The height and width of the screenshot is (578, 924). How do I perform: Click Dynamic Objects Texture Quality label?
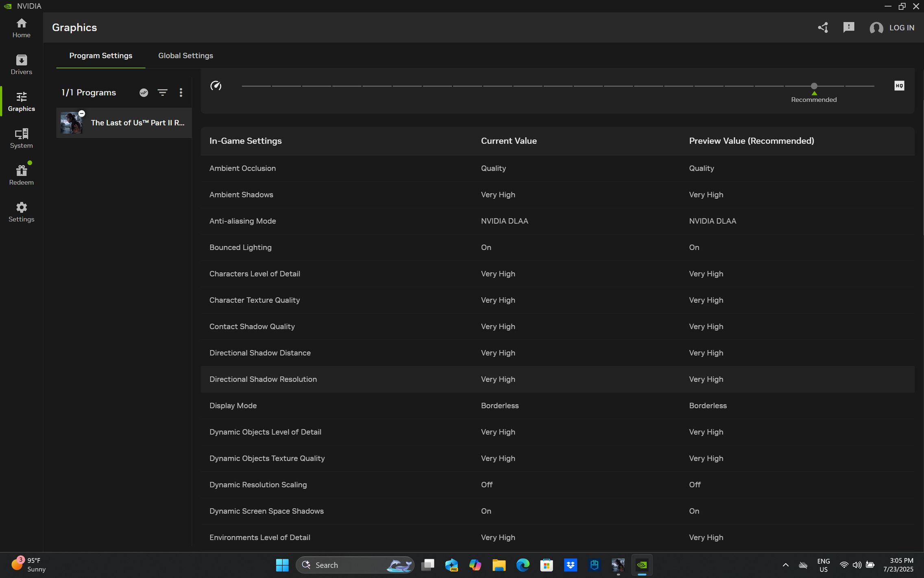pyautogui.click(x=267, y=459)
